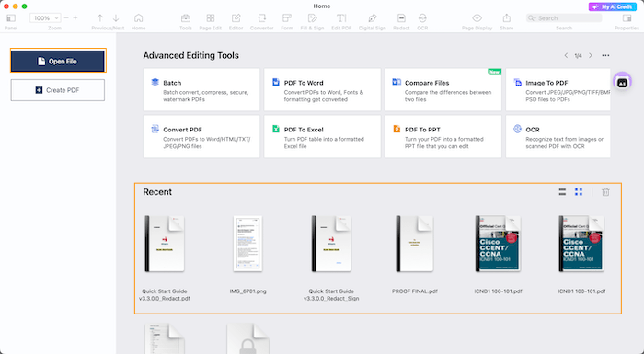Select the Form tool

coord(287,18)
